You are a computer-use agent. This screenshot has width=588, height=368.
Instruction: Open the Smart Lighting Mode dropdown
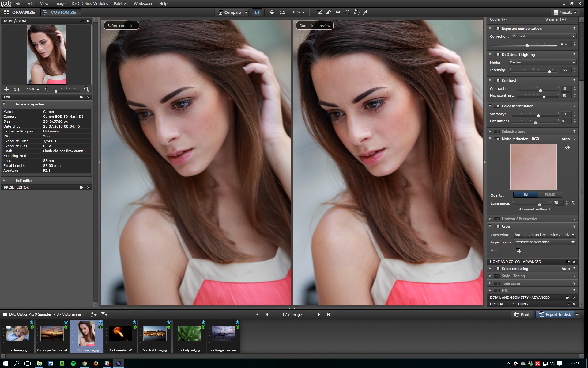pyautogui.click(x=542, y=62)
